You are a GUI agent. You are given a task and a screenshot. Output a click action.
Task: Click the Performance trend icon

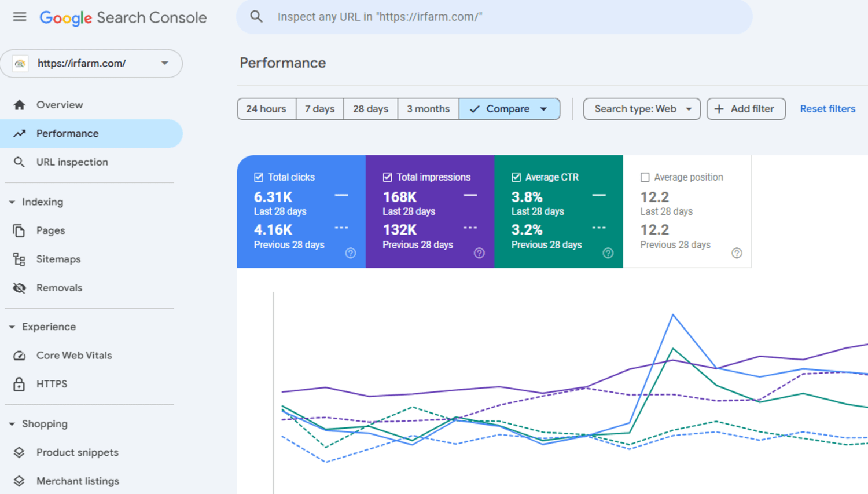(x=19, y=133)
